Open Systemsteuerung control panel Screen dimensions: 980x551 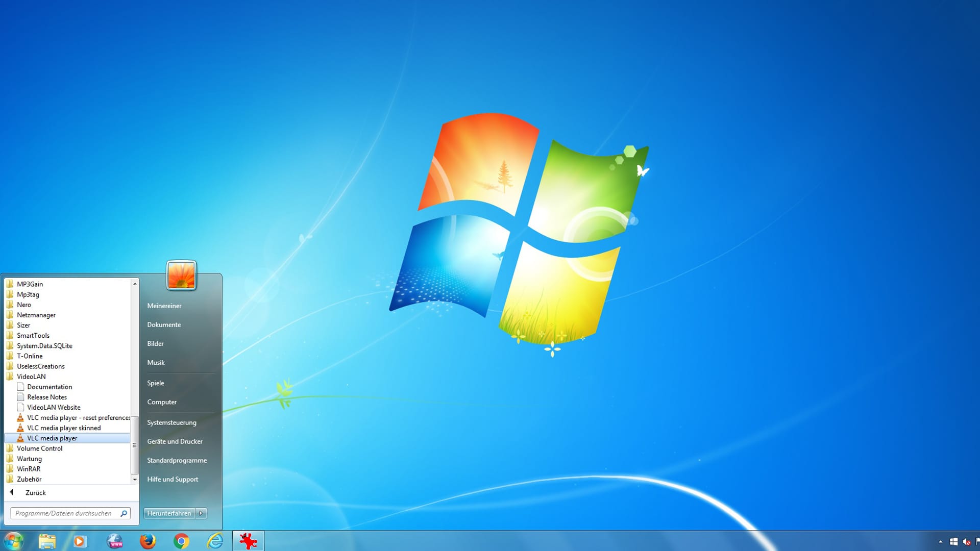click(x=171, y=422)
